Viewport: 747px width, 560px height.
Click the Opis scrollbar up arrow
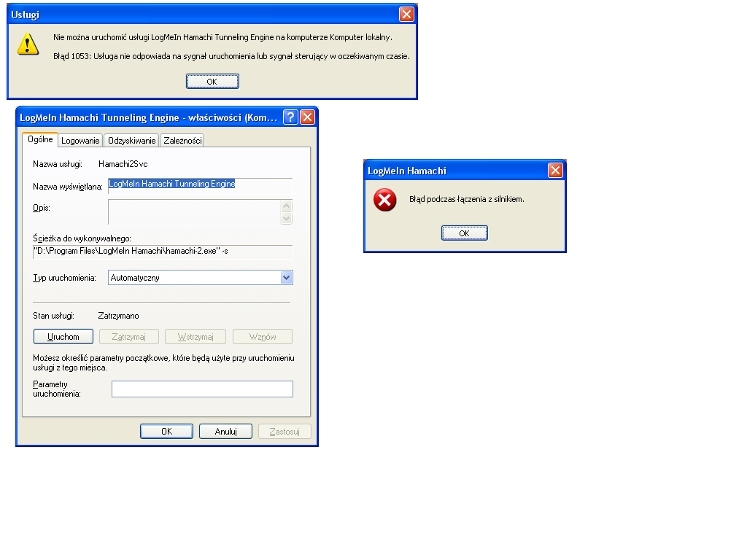(x=286, y=206)
